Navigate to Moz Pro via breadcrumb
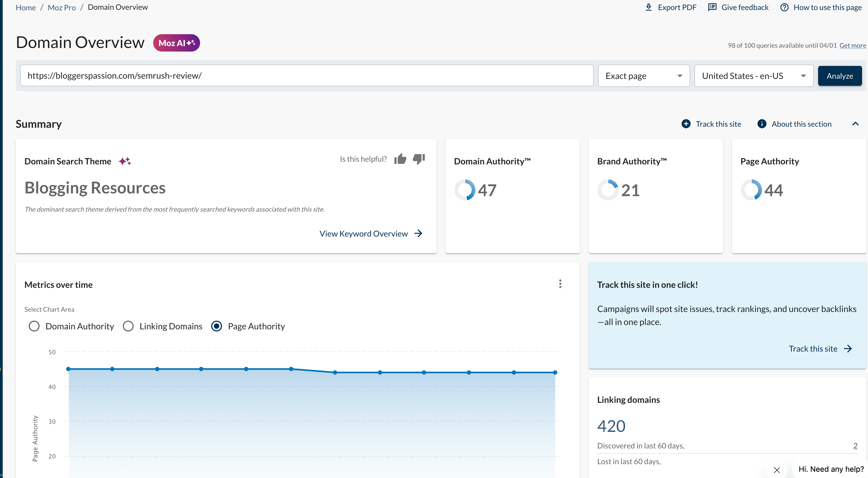The height and width of the screenshot is (478, 868). click(61, 7)
